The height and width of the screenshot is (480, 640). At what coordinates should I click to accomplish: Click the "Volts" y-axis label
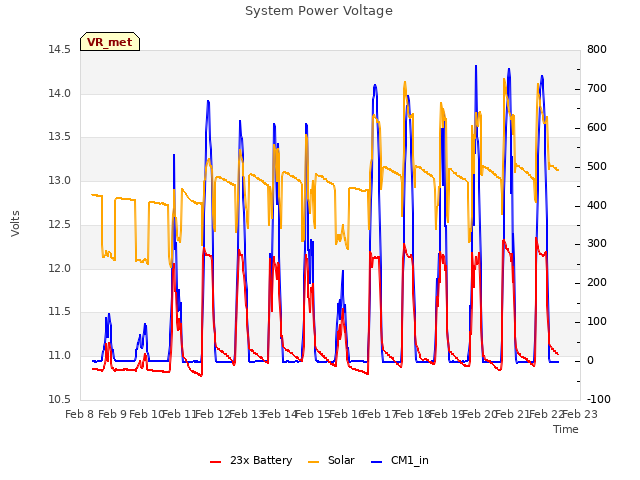pyautogui.click(x=16, y=223)
